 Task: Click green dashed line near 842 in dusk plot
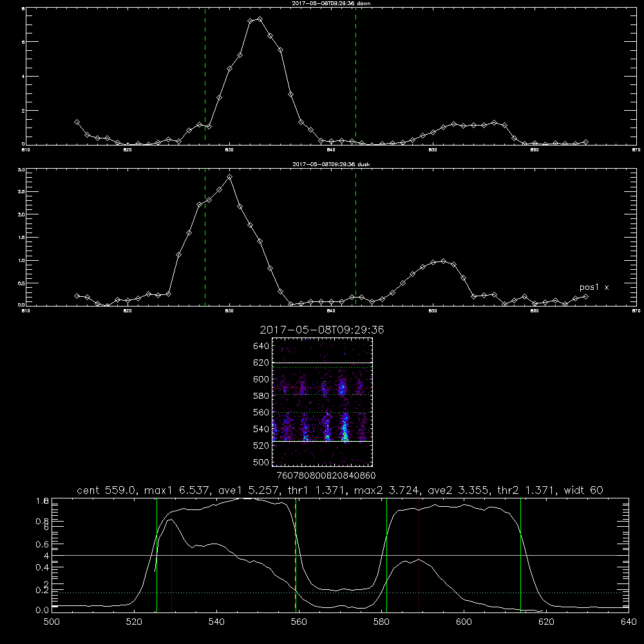point(355,237)
